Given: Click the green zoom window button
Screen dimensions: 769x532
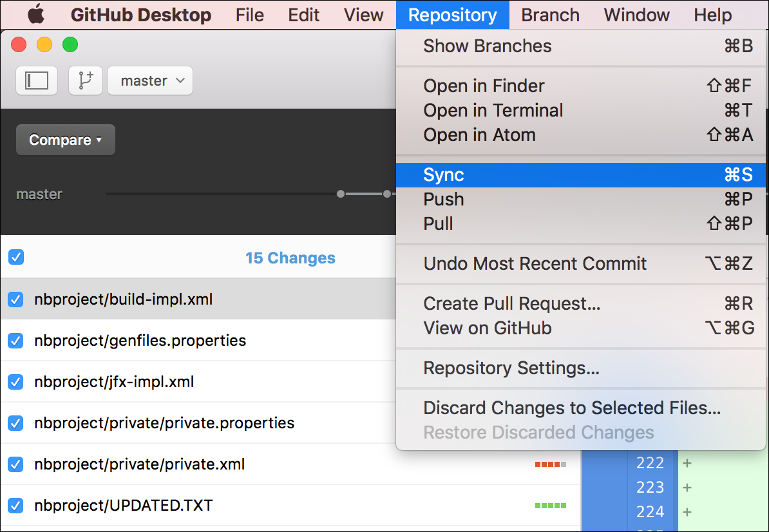Looking at the screenshot, I should [70, 44].
